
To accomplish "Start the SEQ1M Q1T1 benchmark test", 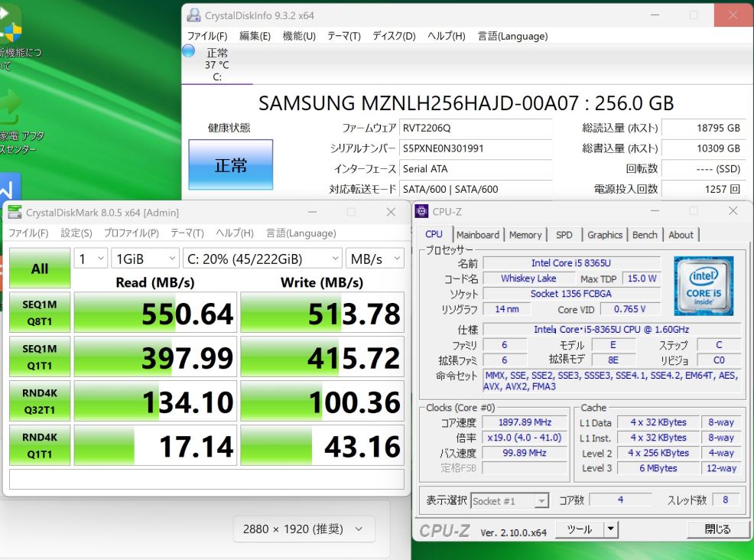I will [x=40, y=357].
